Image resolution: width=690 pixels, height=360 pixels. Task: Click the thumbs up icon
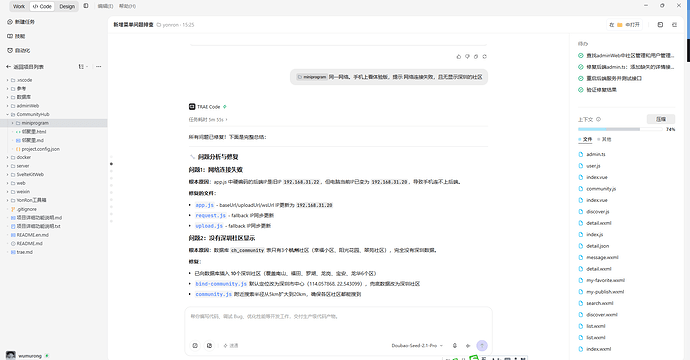click(459, 56)
